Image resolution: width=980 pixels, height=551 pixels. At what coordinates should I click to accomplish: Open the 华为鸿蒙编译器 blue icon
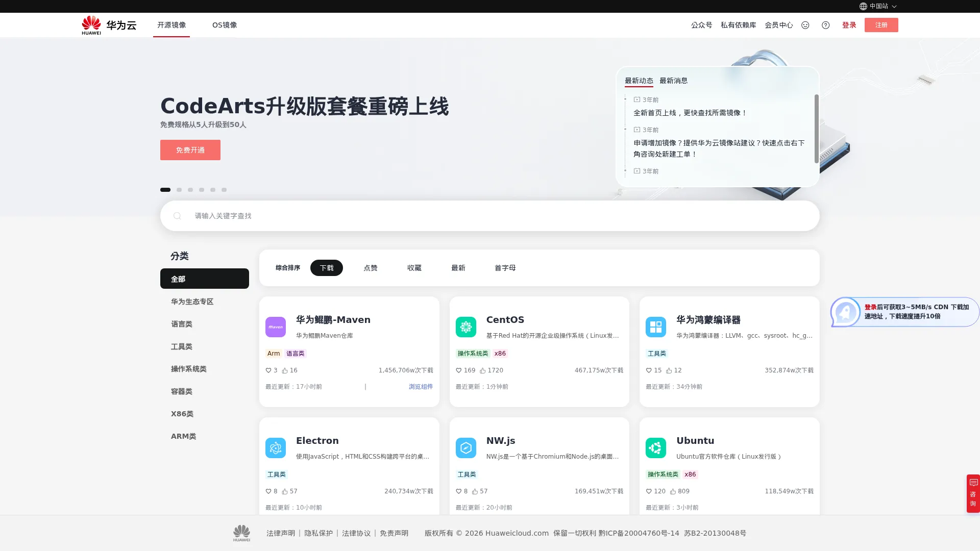[x=656, y=327]
